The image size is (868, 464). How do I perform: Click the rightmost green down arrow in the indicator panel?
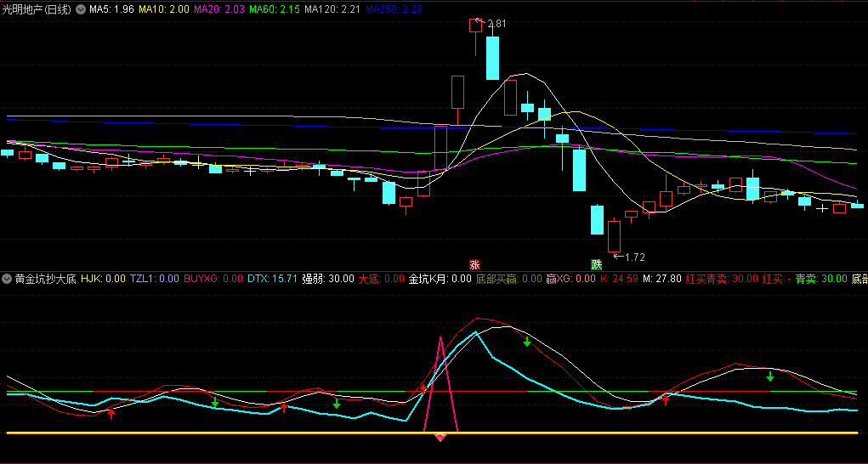770,376
